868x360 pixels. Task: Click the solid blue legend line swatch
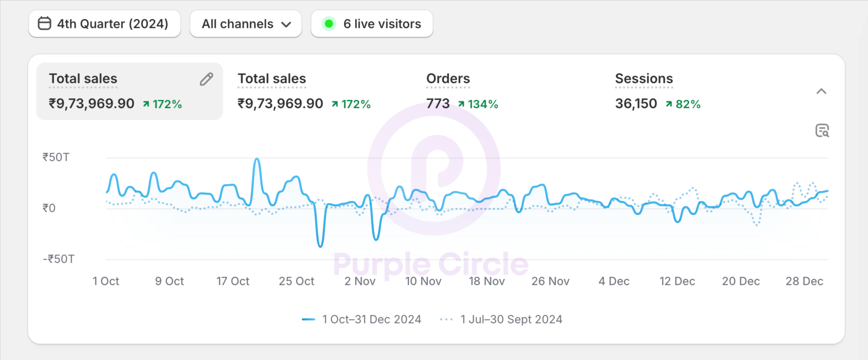point(308,319)
